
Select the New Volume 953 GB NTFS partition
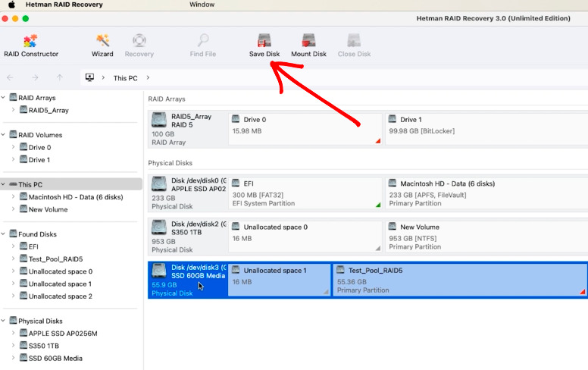(x=486, y=236)
